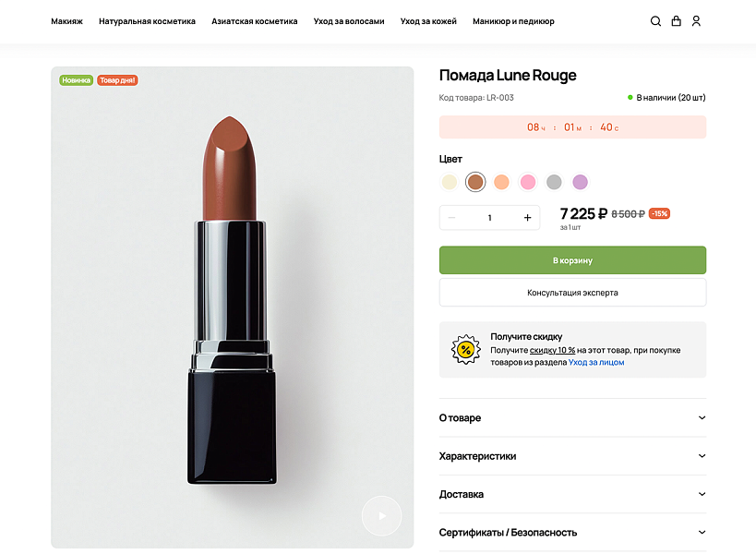
Task: Click the quantity input field
Action: 489,217
